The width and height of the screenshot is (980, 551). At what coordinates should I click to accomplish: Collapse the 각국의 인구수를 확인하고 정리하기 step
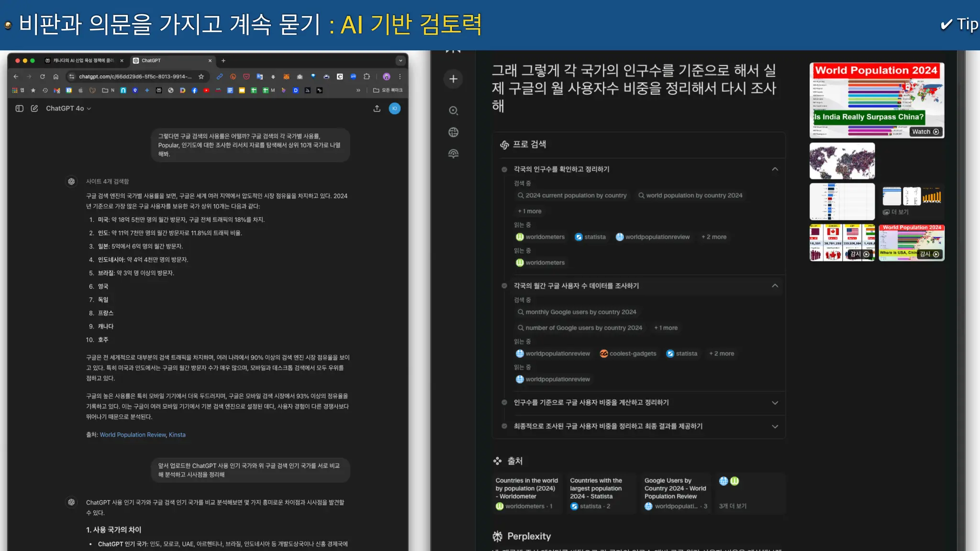[x=775, y=169]
